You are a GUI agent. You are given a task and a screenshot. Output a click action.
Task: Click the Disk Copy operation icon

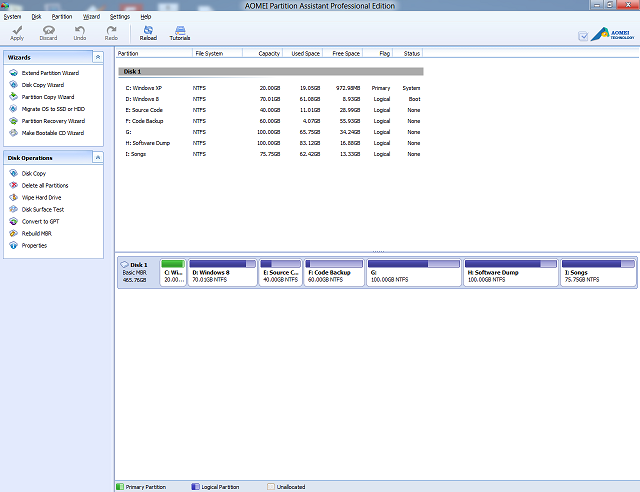pos(13,173)
